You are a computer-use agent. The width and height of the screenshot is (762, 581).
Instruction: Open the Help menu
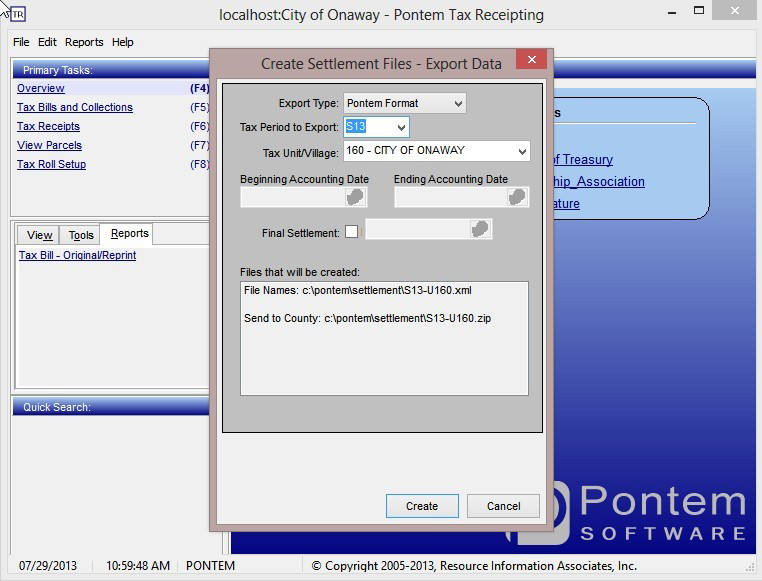coord(122,42)
